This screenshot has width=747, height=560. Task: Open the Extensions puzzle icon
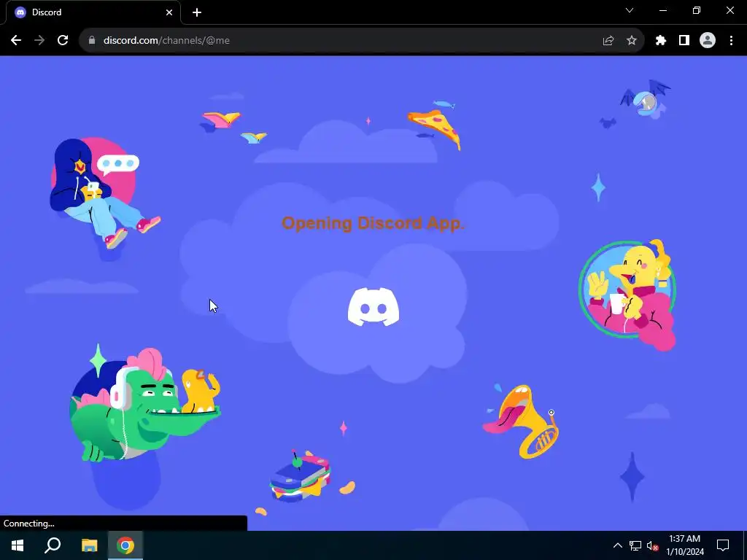(x=661, y=41)
